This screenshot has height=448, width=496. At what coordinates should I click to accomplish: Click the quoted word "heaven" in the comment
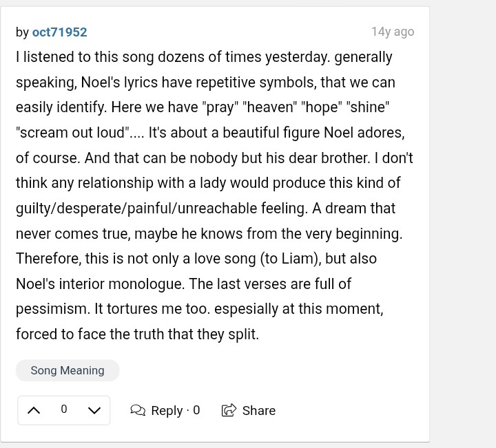tap(270, 107)
